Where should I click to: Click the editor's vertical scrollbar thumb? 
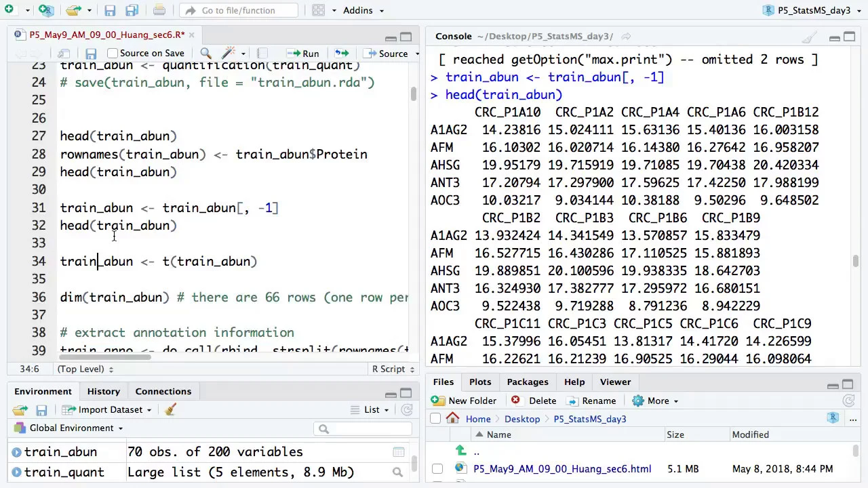[x=413, y=94]
